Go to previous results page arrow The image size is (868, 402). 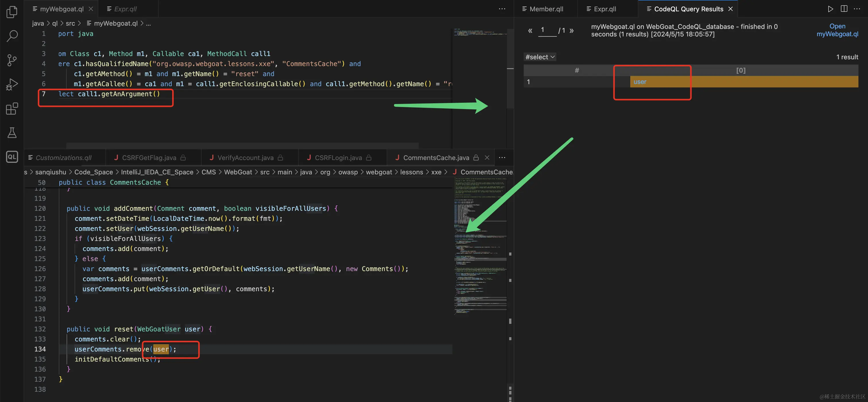530,31
